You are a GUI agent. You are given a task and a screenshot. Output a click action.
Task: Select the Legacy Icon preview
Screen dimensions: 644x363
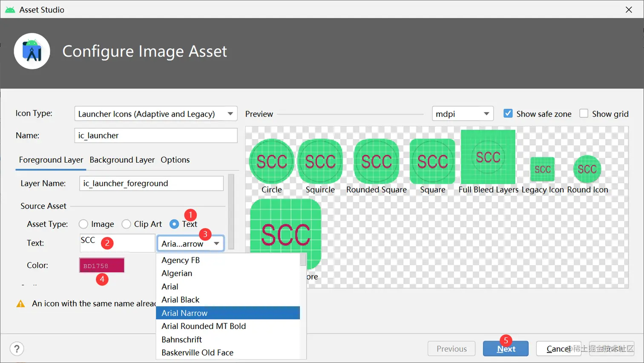coord(543,169)
